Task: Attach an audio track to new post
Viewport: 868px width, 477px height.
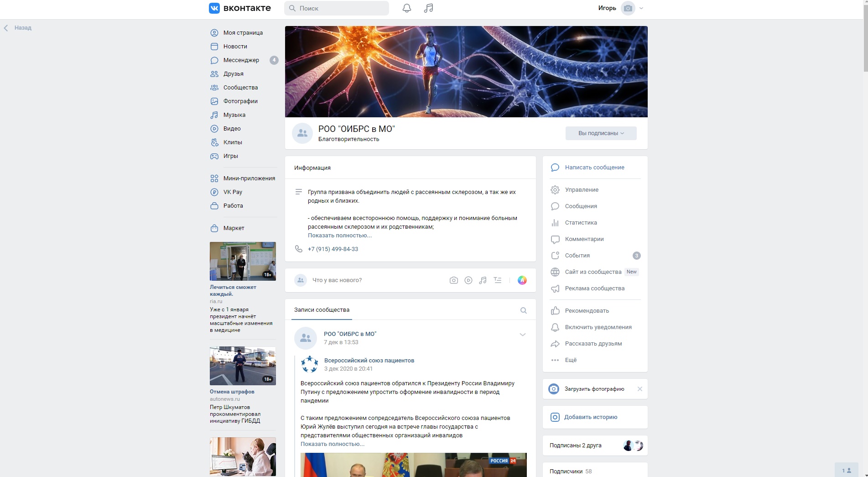Action: (x=483, y=280)
